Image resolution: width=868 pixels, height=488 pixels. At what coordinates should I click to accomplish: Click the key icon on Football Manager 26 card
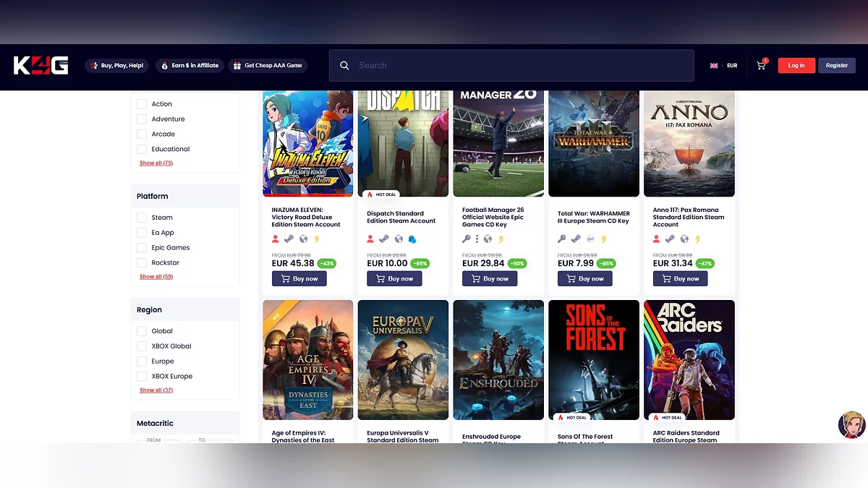pyautogui.click(x=467, y=239)
